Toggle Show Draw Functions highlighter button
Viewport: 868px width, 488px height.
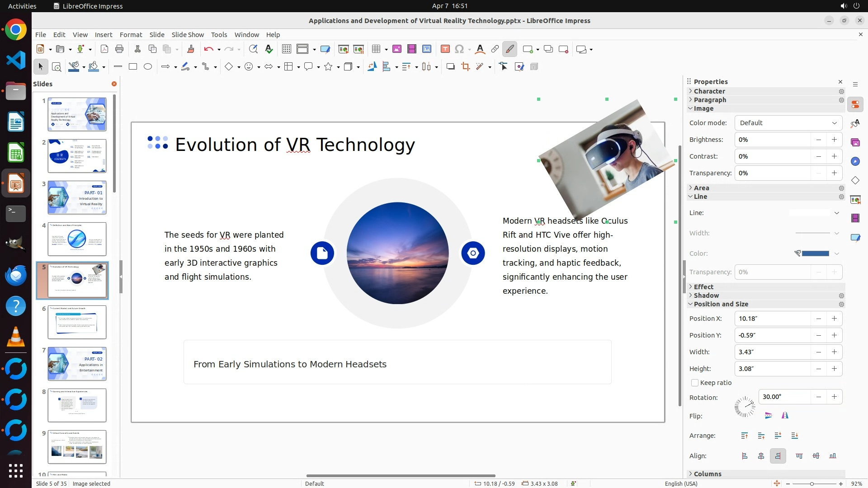509,49
